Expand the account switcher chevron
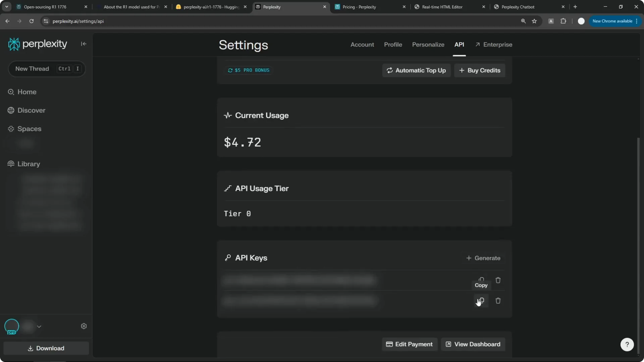Screen dimensions: 644x362 pos(39,326)
